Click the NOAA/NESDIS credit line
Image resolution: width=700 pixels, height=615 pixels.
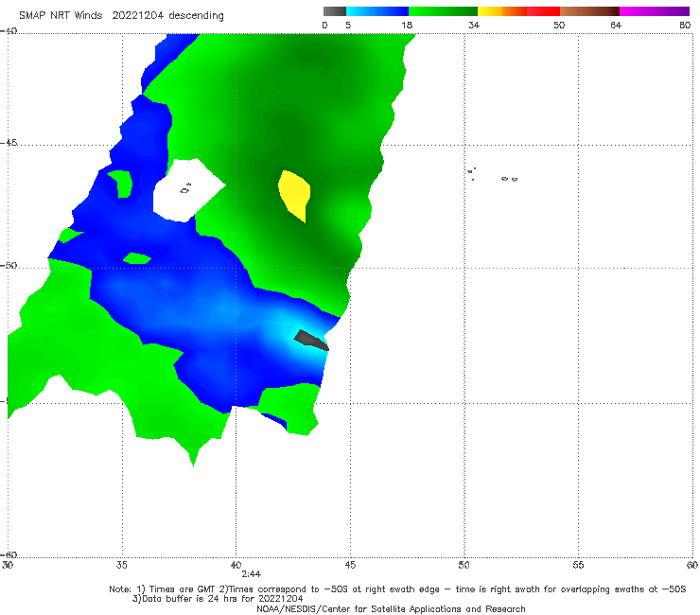391,608
